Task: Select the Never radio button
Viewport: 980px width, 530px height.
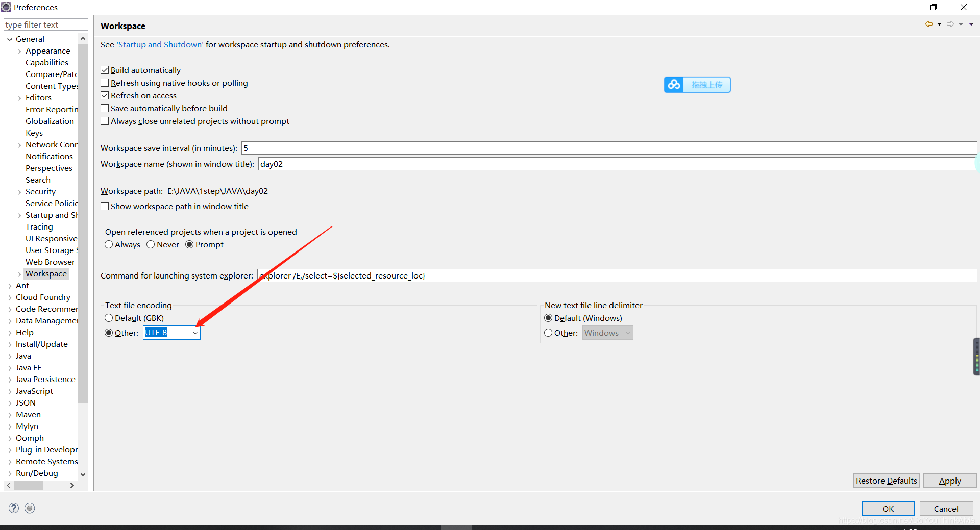Action: [x=151, y=244]
